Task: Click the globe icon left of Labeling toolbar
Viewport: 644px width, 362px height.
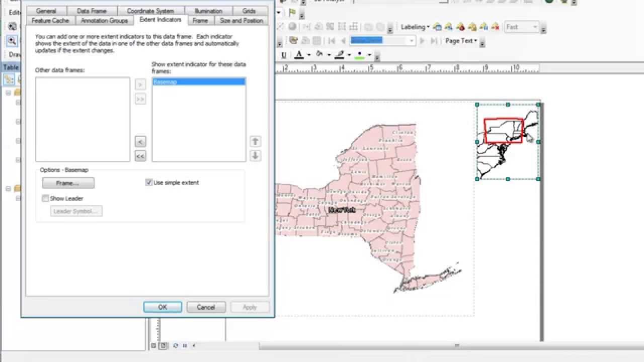Action: coord(292,27)
